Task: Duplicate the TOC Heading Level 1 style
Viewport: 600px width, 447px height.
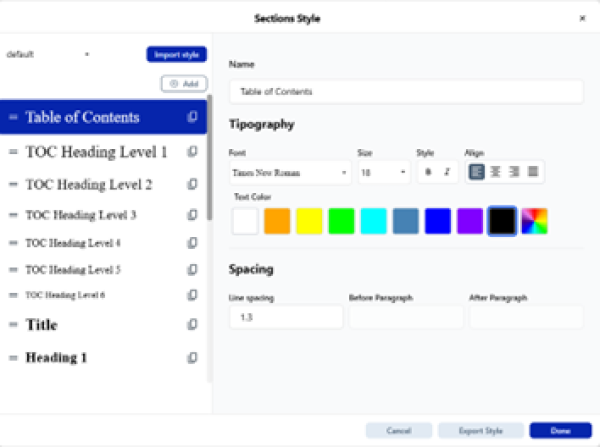Action: pos(193,152)
